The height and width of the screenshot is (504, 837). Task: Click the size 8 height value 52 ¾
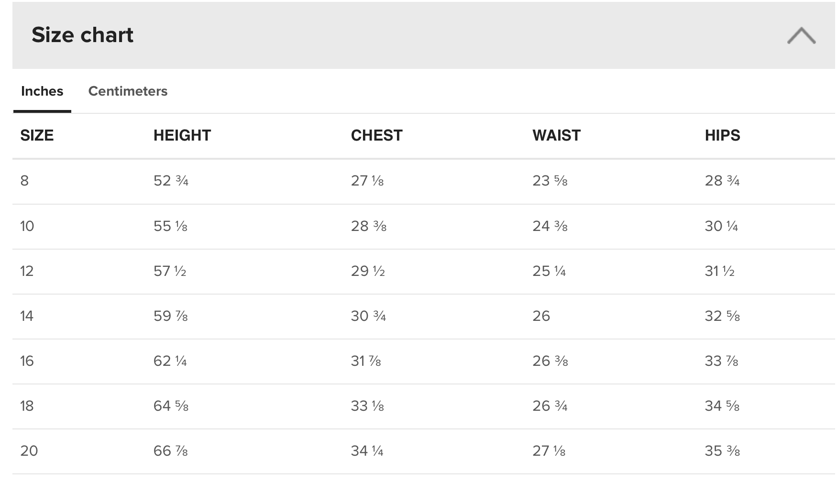tap(171, 181)
